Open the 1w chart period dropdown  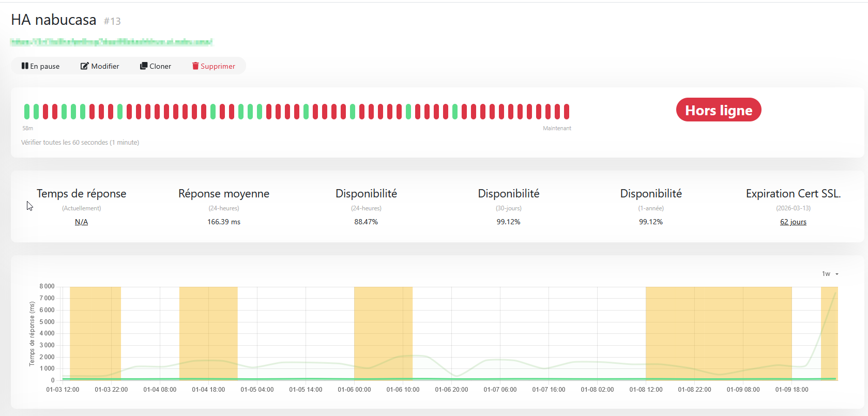pyautogui.click(x=830, y=274)
